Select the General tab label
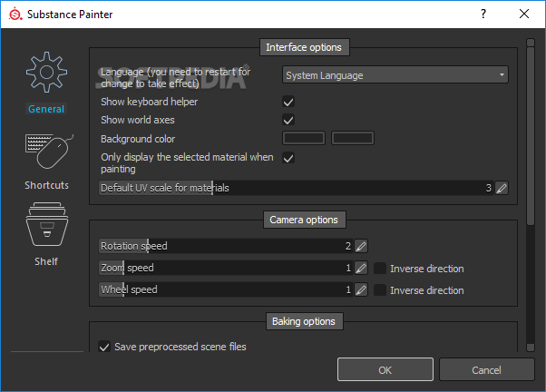Screen dimensions: 546x392 coord(46,109)
